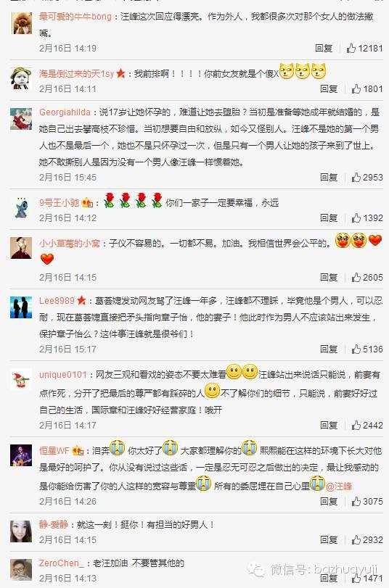389x588 pixels.
Task: Click 恒星WF's guitar avatar
Action: 20,455
